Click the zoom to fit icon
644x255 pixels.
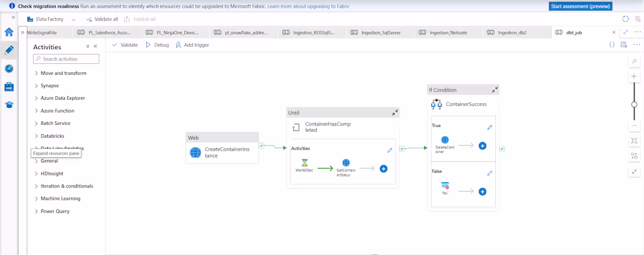[x=634, y=141]
